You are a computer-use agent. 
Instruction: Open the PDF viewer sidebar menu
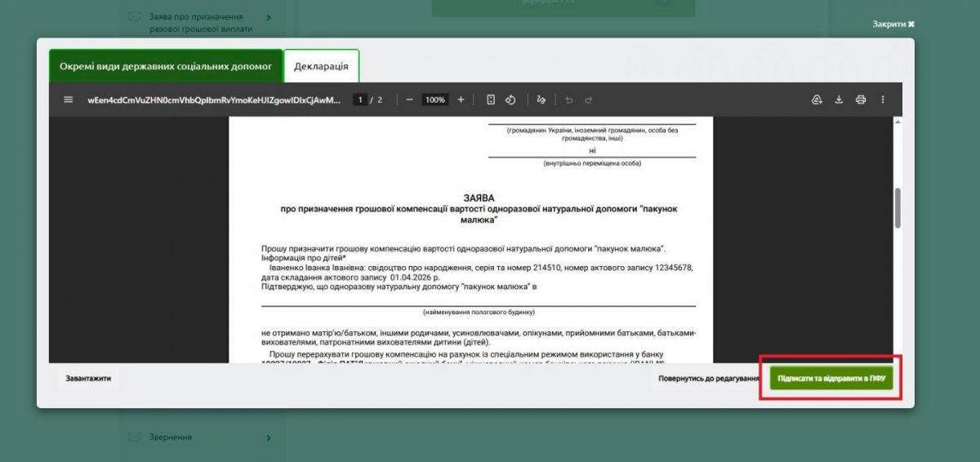[x=69, y=100]
